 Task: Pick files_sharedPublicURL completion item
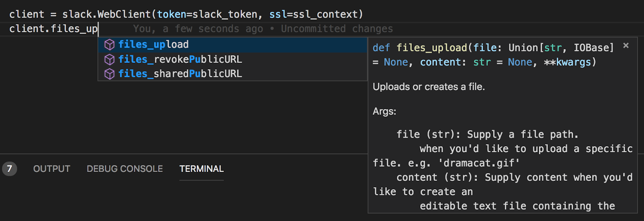pos(233,74)
